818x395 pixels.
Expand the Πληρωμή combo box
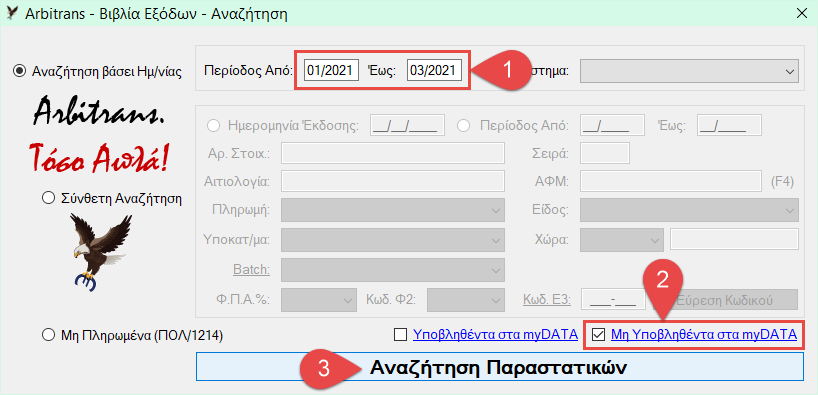pos(393,210)
